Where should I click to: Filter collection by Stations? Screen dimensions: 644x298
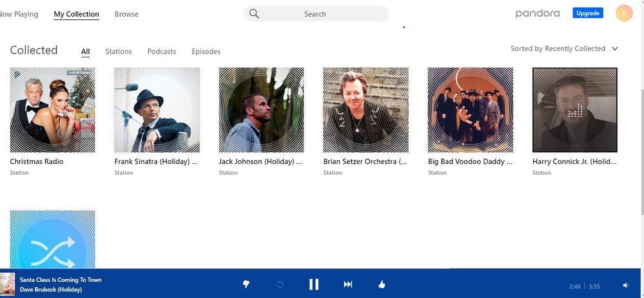[118, 52]
